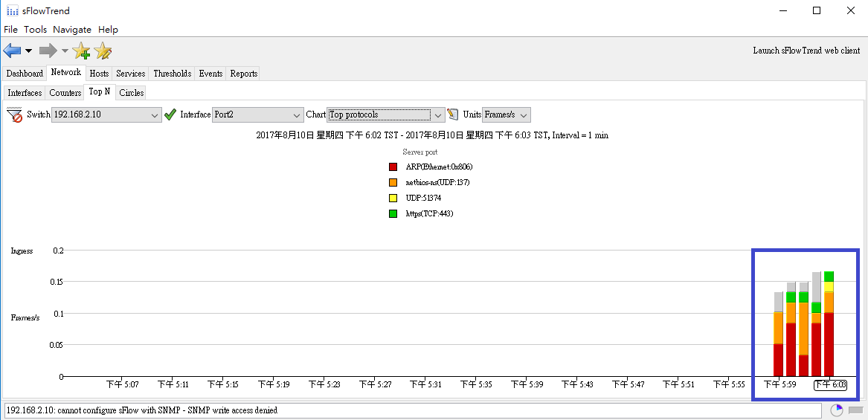Open the Navigate menu
Image resolution: width=868 pixels, height=420 pixels.
(x=72, y=29)
